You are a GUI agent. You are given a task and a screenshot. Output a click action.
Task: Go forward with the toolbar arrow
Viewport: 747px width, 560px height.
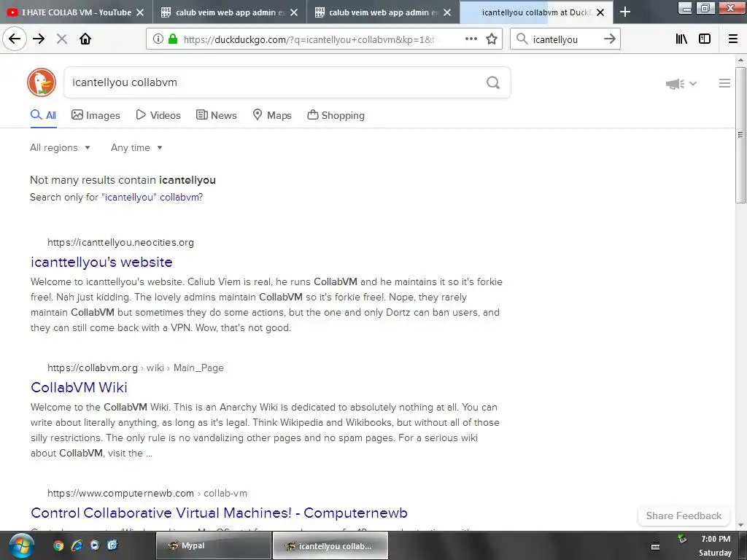(x=39, y=39)
